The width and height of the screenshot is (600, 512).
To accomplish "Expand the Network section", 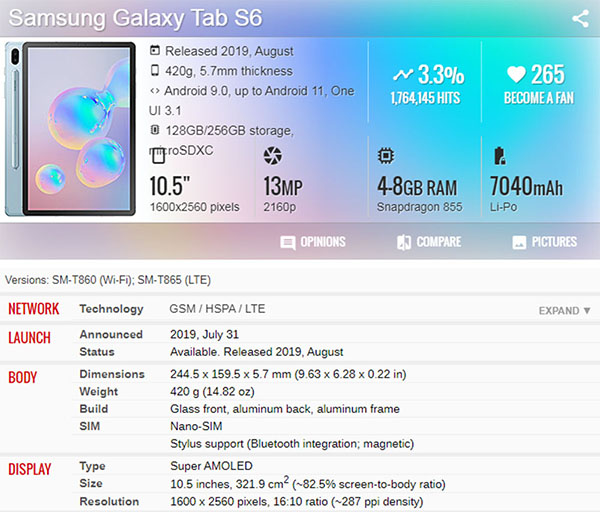I will point(564,310).
